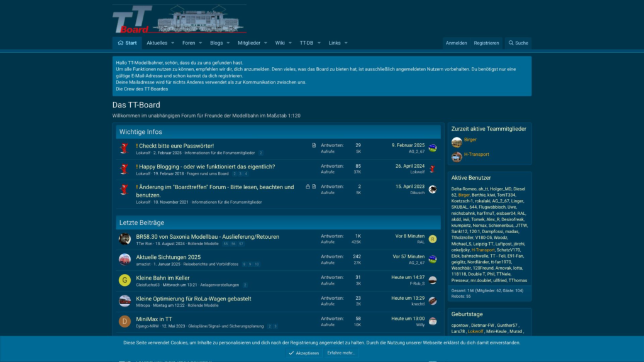
Task: Click Gleisfuchs63 G avatar
Action: tap(125, 280)
